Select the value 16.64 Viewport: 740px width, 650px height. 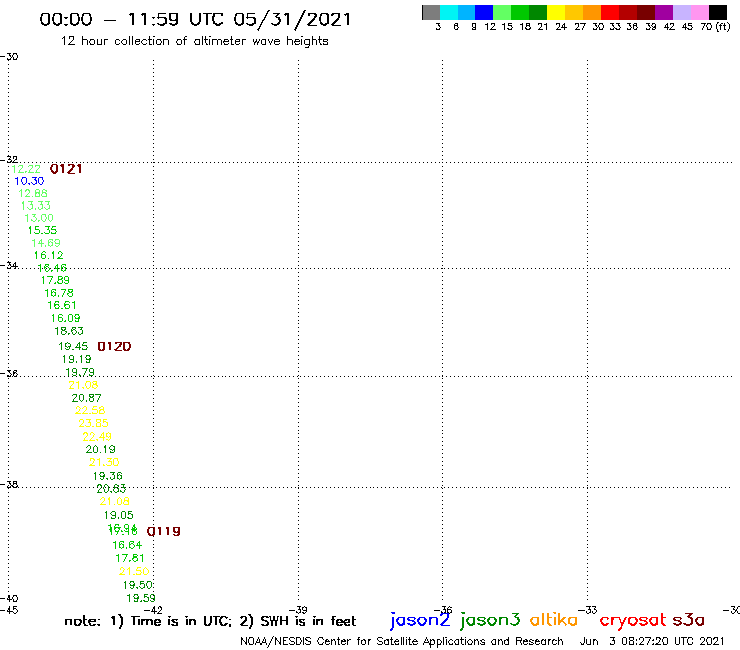click(127, 545)
